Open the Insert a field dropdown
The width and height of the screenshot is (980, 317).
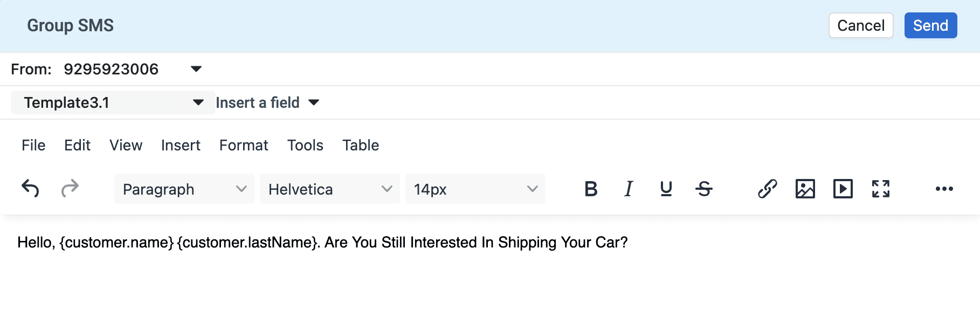click(267, 102)
